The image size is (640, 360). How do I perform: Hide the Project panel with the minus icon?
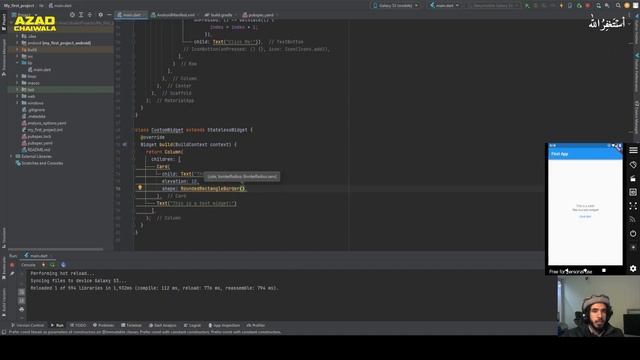109,15
